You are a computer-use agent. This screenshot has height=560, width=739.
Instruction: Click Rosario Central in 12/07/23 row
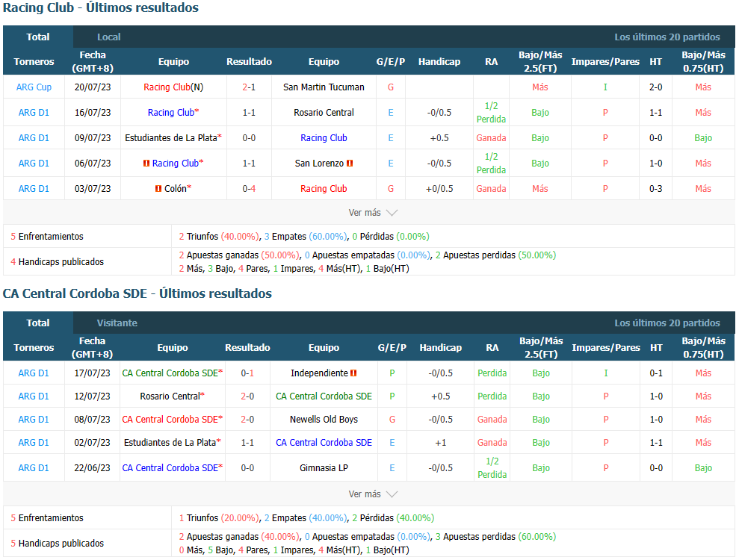170,396
